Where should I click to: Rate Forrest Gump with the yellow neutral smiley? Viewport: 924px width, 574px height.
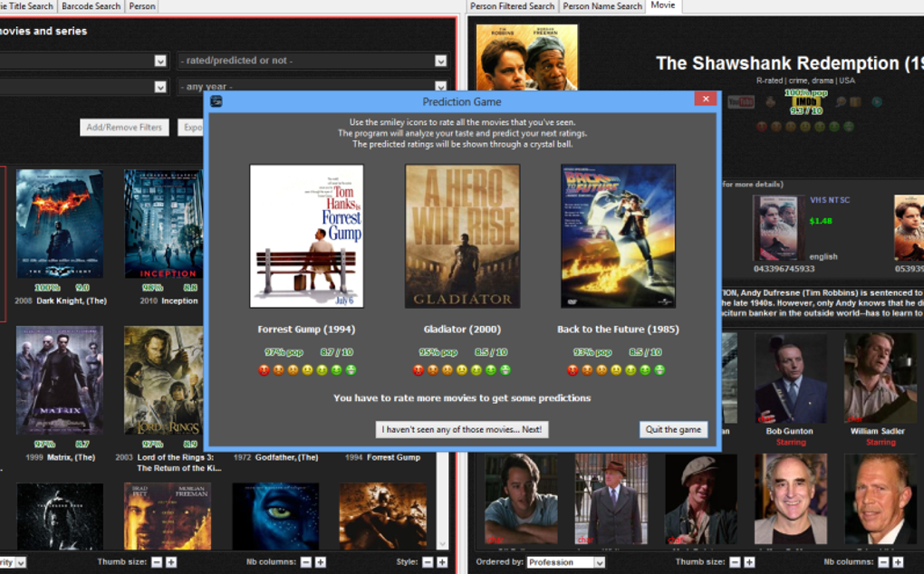click(x=307, y=370)
